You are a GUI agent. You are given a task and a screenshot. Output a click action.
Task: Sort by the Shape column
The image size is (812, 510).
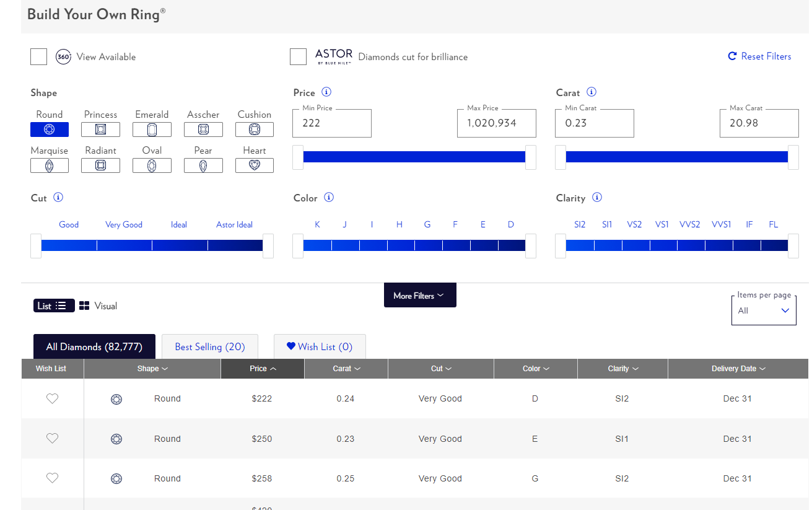[x=152, y=369]
